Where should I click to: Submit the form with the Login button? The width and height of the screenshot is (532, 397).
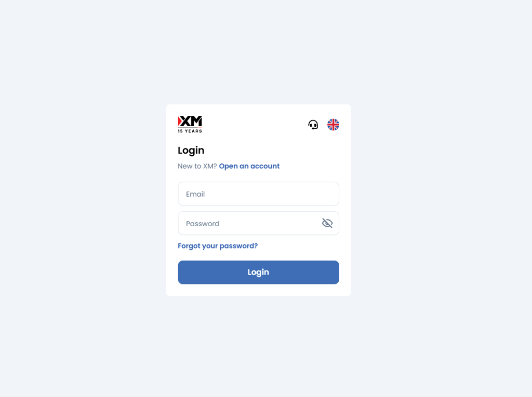[258, 272]
